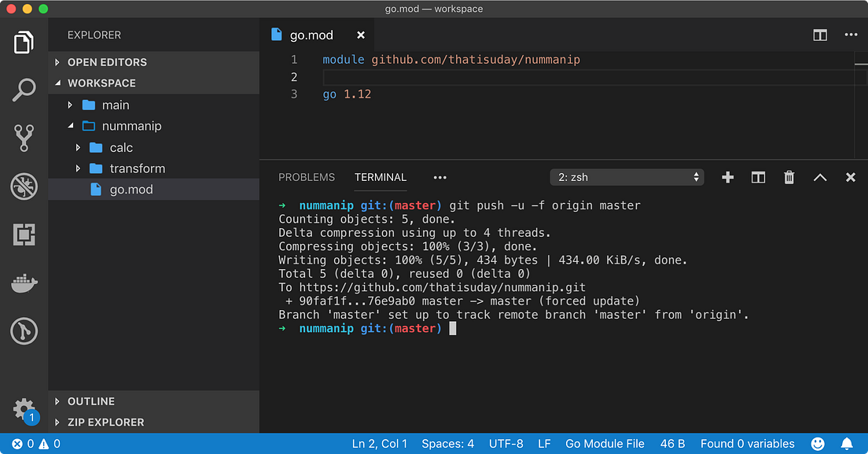The width and height of the screenshot is (868, 454).
Task: Toggle notifications via the bell icon
Action: (x=847, y=443)
